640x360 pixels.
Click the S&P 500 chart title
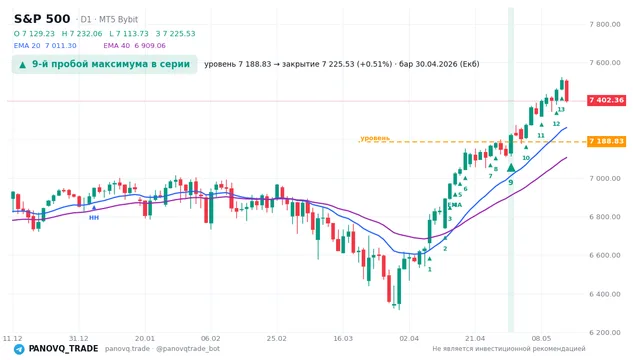(42, 19)
